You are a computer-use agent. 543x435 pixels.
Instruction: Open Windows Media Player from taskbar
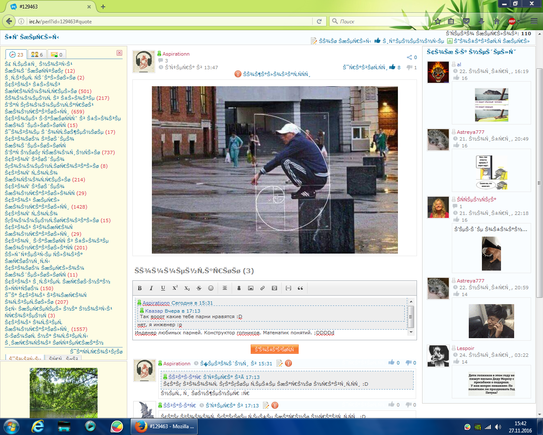tap(90, 426)
